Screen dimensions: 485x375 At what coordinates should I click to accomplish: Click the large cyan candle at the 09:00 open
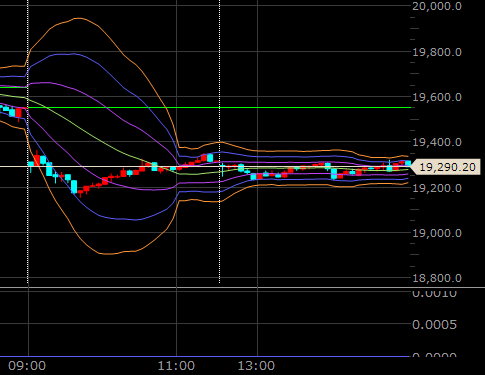click(31, 165)
